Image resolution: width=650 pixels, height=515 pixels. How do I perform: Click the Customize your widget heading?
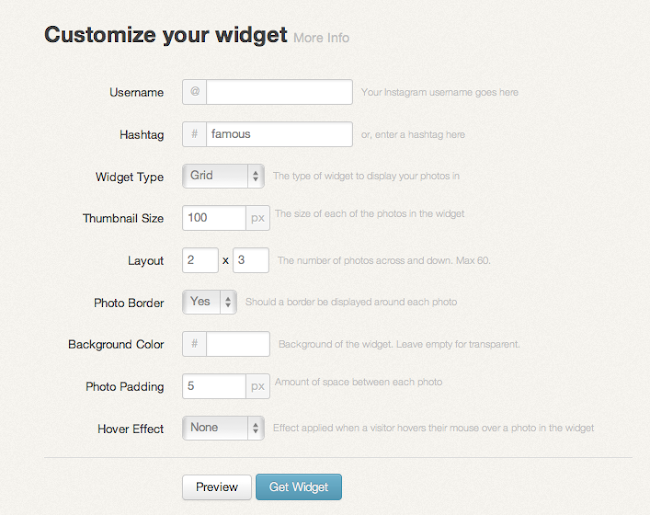coord(166,34)
